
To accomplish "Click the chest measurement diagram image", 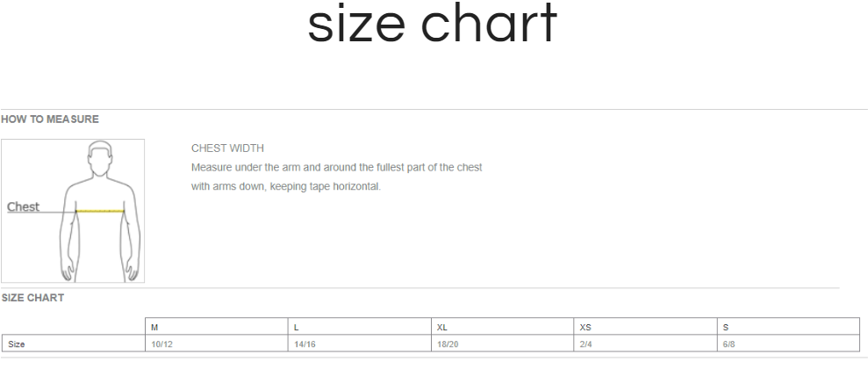I will [73, 211].
